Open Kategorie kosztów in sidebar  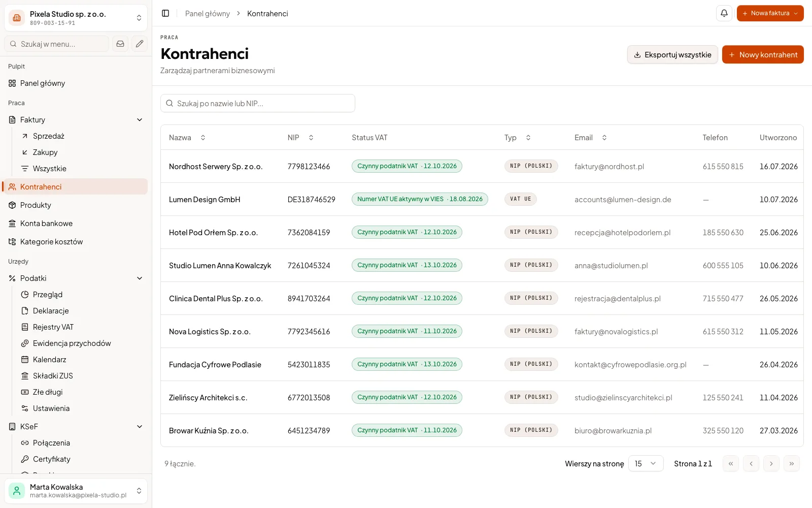coord(76,242)
